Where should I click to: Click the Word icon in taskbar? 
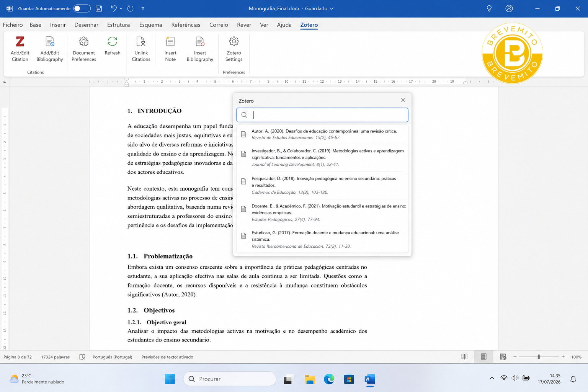coord(370,379)
